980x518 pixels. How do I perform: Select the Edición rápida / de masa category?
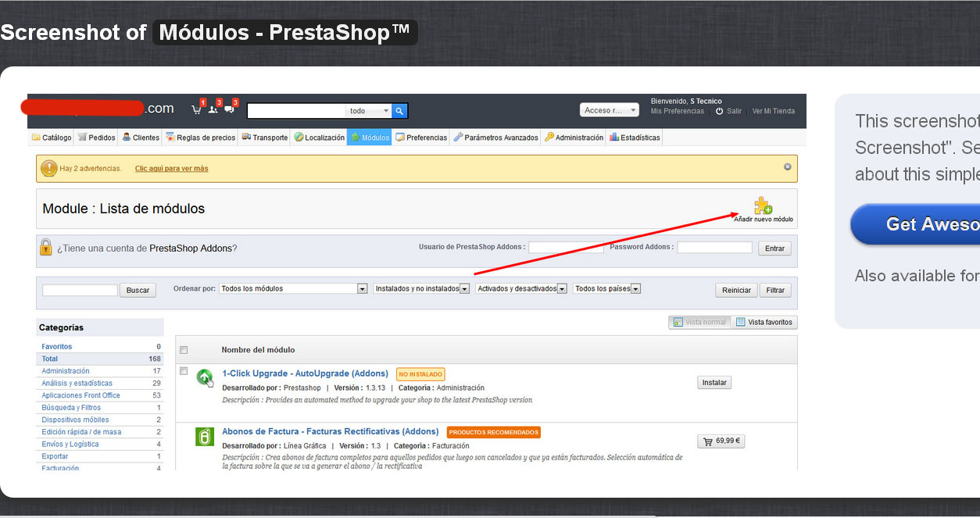[100, 432]
